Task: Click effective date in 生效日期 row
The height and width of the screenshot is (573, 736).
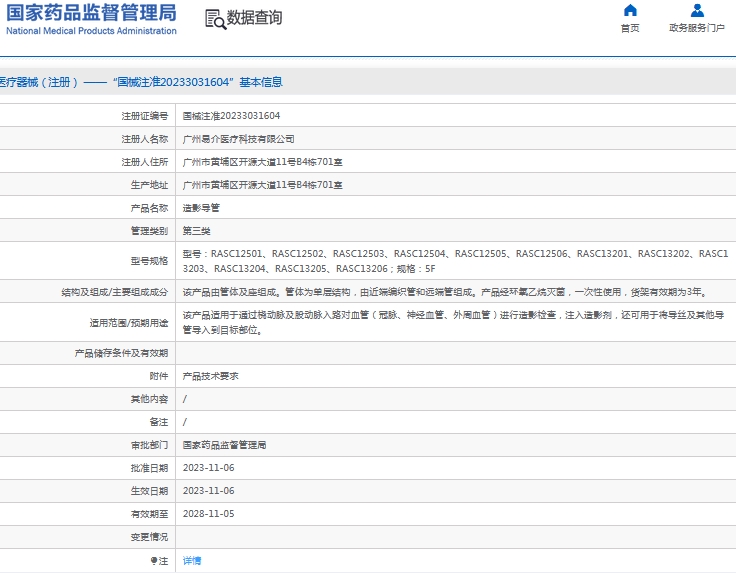Action: point(208,491)
